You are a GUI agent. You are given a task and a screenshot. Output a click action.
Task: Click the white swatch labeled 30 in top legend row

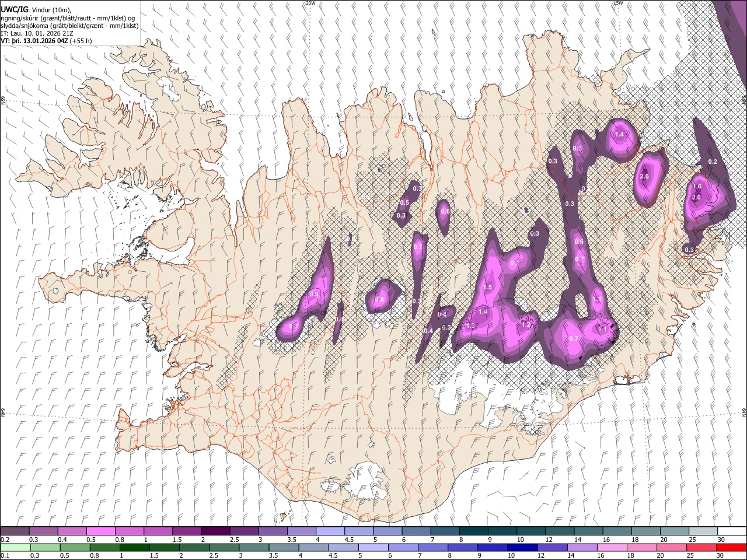tap(732, 531)
